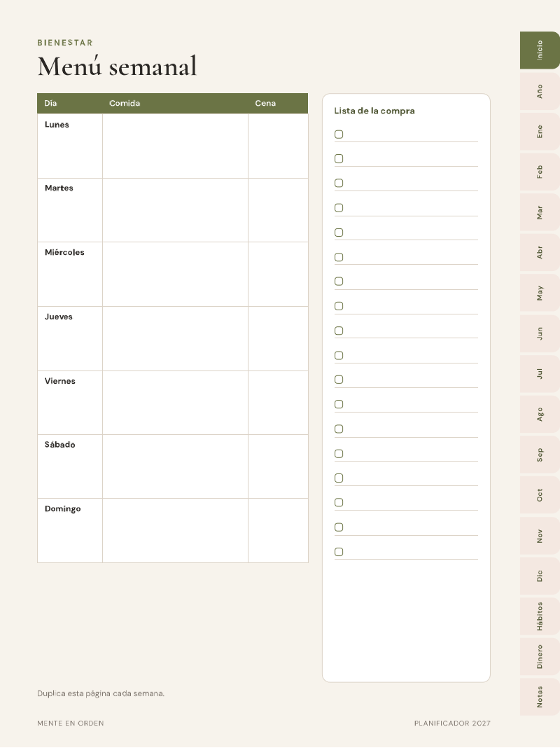Click the Lista de la compra heading

coord(374,111)
